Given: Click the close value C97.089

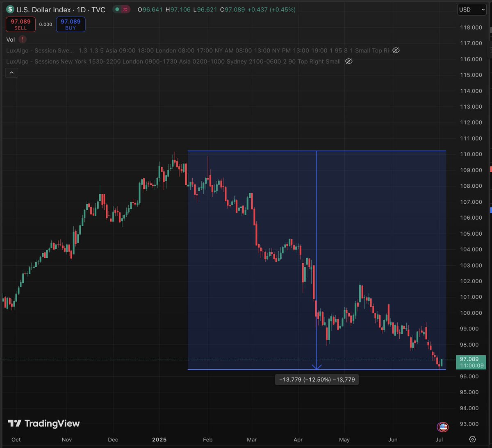Looking at the screenshot, I should (x=232, y=9).
